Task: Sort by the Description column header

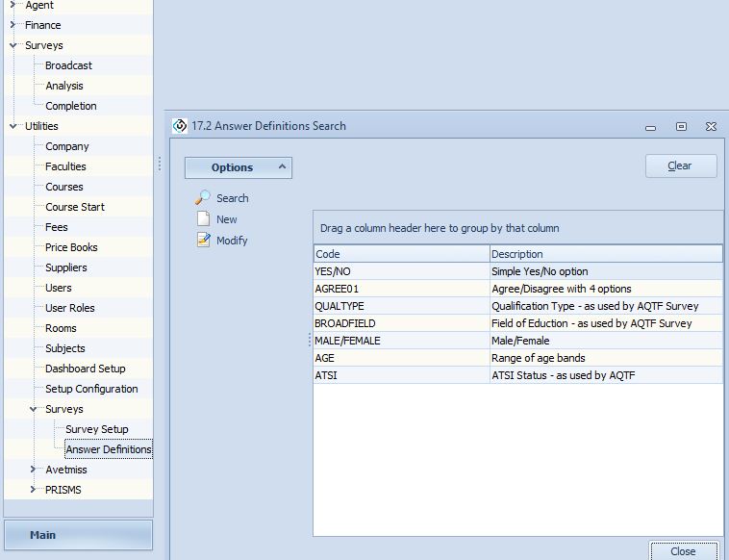Action: [x=605, y=254]
